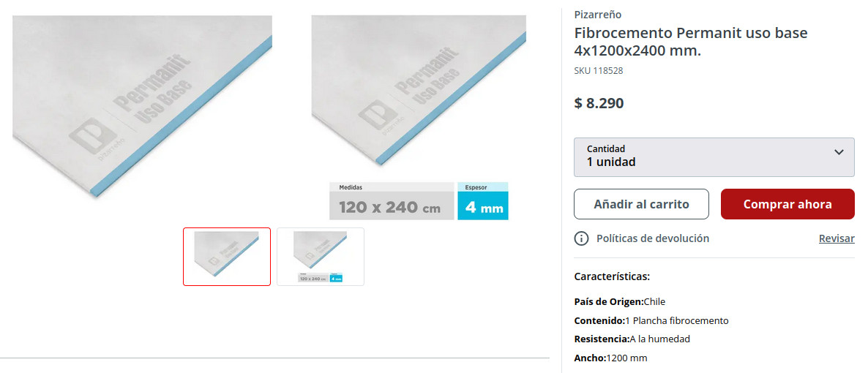This screenshot has width=868, height=373.
Task: Select the second thumbnail with measurements
Action: (x=321, y=257)
